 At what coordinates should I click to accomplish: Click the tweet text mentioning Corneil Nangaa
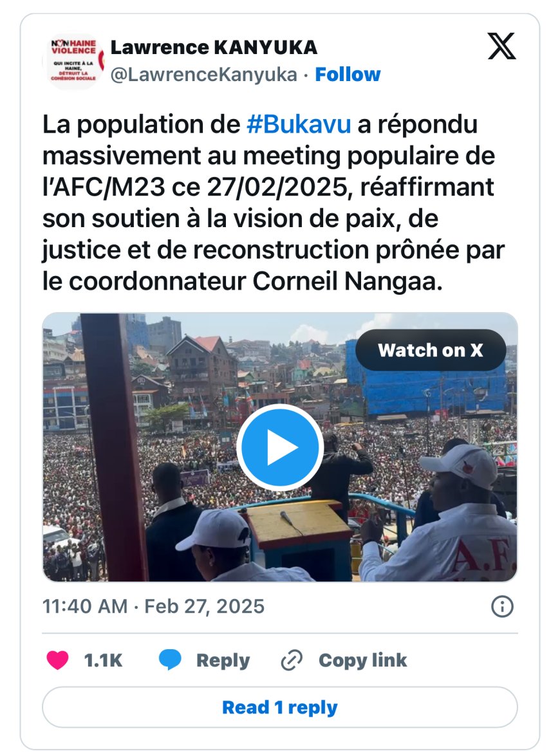click(x=274, y=203)
